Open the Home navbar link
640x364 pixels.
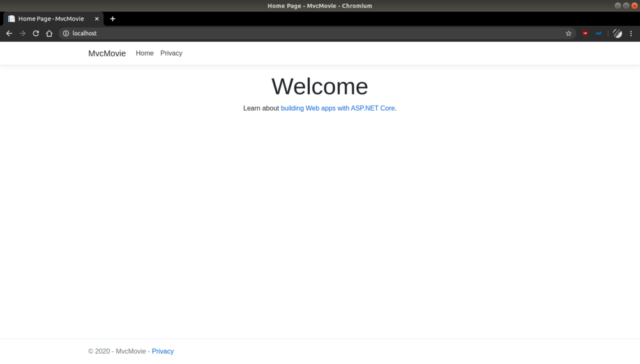pos(145,53)
